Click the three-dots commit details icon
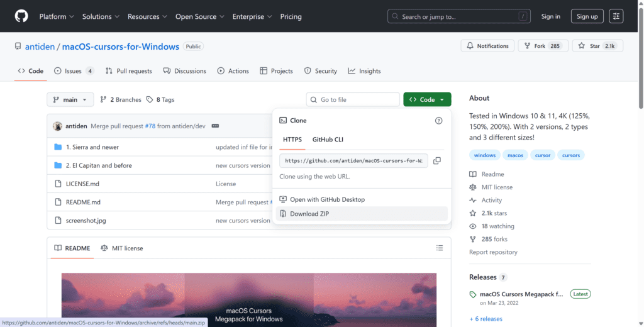Viewport: 644px width, 327px height. tap(215, 126)
